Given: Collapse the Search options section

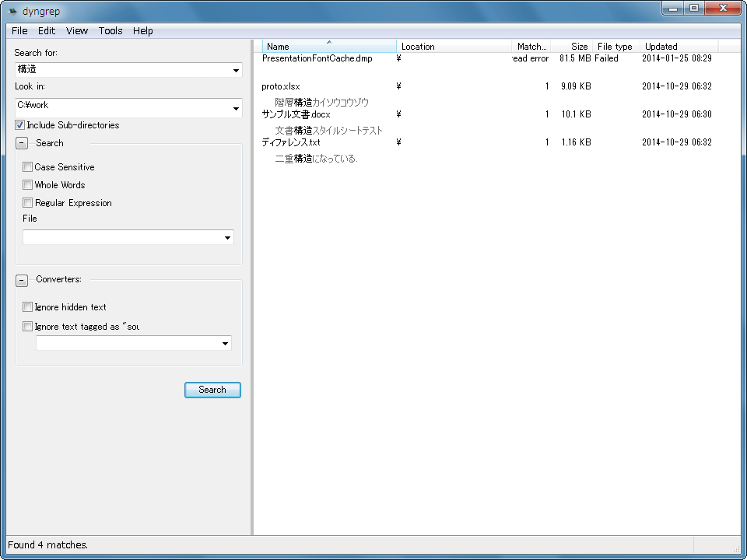Looking at the screenshot, I should (22, 143).
